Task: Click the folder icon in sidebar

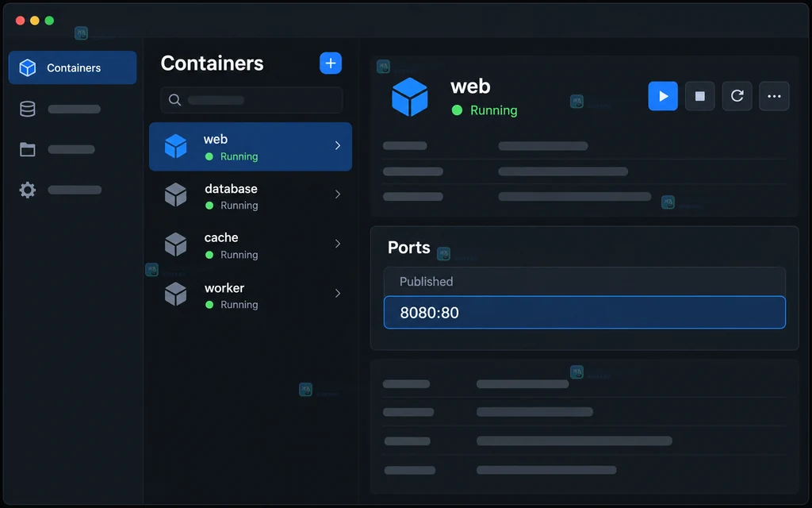Action: click(x=28, y=149)
